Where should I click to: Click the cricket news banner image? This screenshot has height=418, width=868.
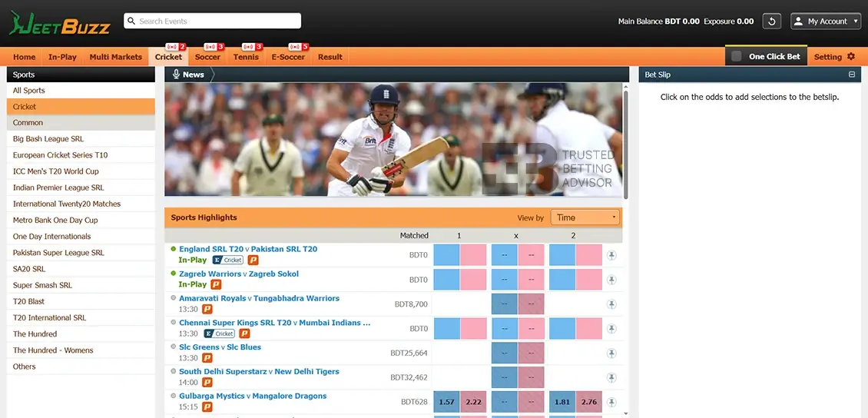point(393,140)
